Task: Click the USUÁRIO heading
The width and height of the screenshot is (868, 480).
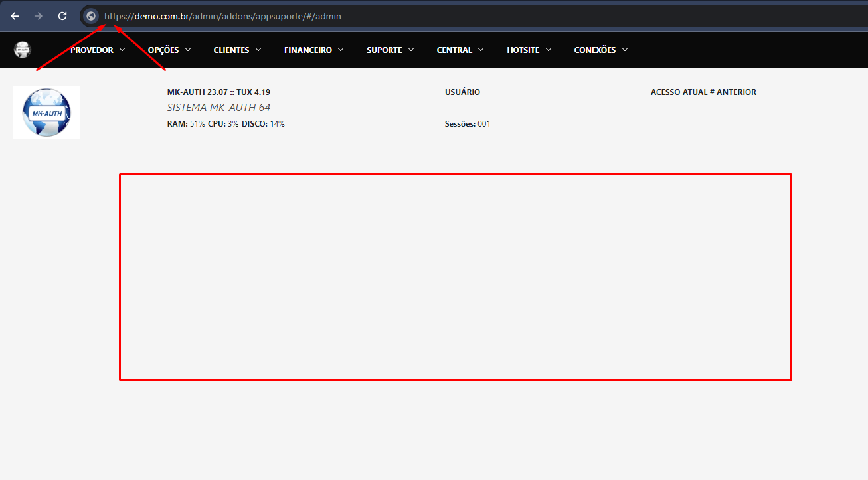Action: pyautogui.click(x=462, y=92)
